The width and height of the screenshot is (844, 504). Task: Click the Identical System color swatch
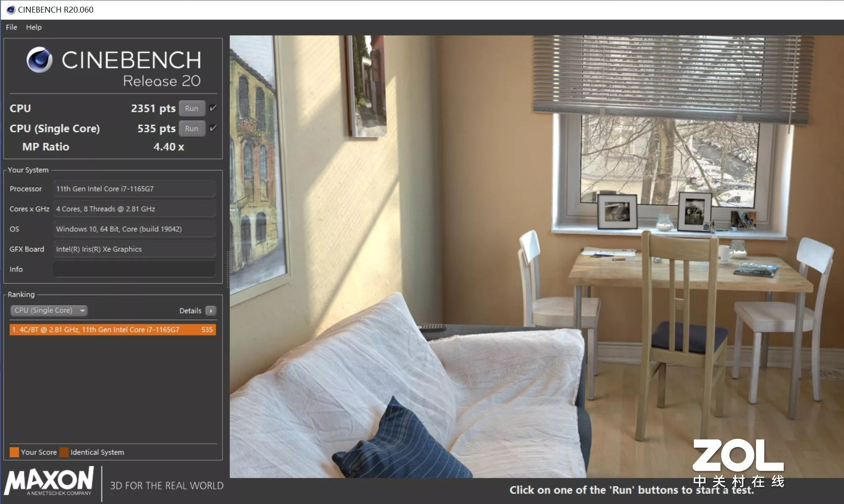click(x=64, y=452)
